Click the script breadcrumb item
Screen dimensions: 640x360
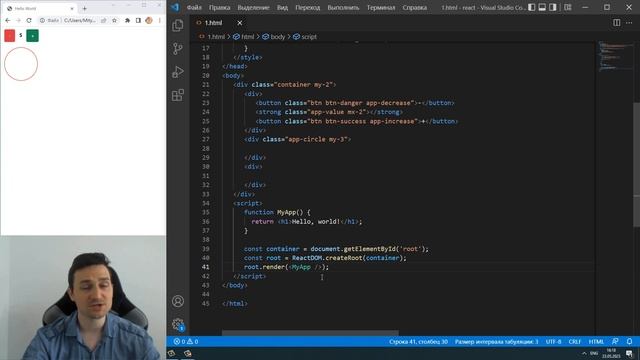point(305,37)
